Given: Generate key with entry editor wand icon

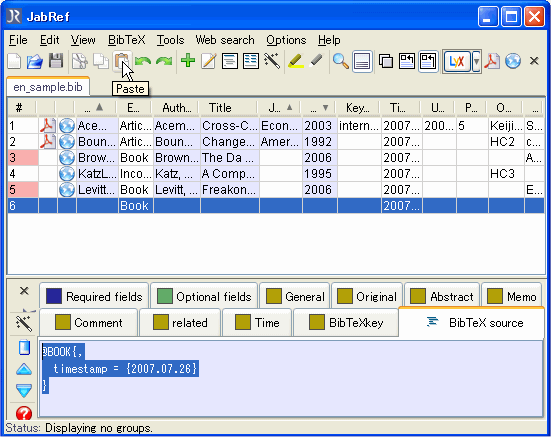Looking at the screenshot, I should point(24,323).
